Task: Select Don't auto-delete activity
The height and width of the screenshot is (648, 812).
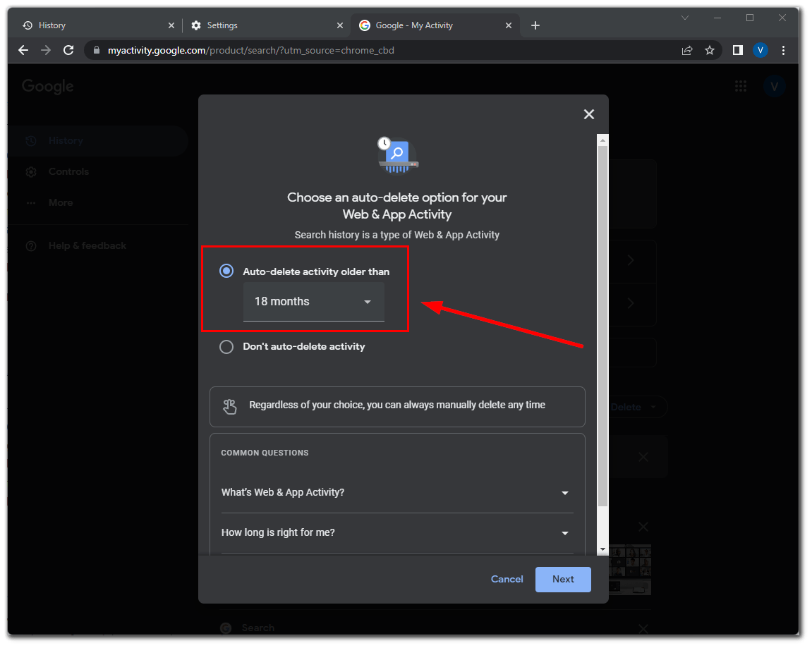Action: point(226,346)
